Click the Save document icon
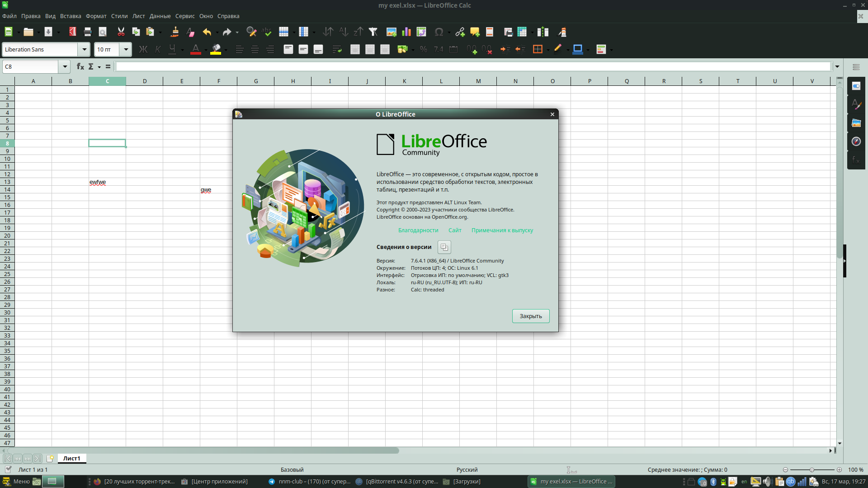 click(48, 32)
